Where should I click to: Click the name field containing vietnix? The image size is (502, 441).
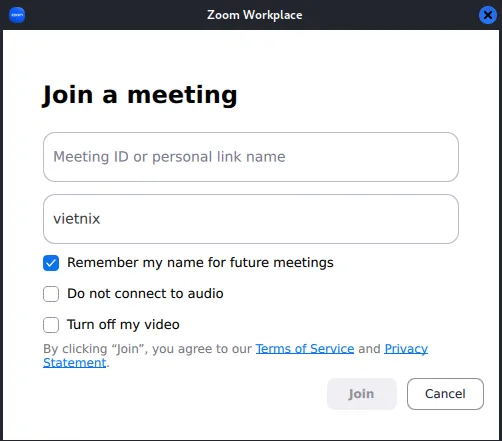pos(251,219)
